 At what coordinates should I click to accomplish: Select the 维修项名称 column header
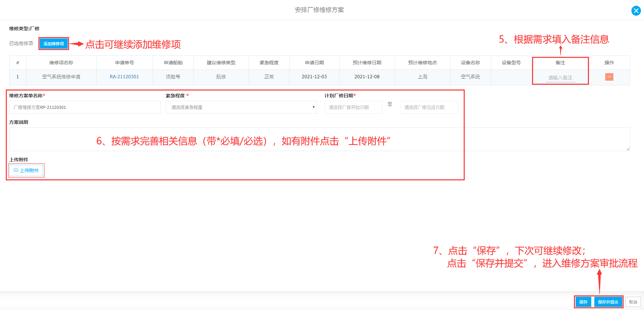point(61,63)
